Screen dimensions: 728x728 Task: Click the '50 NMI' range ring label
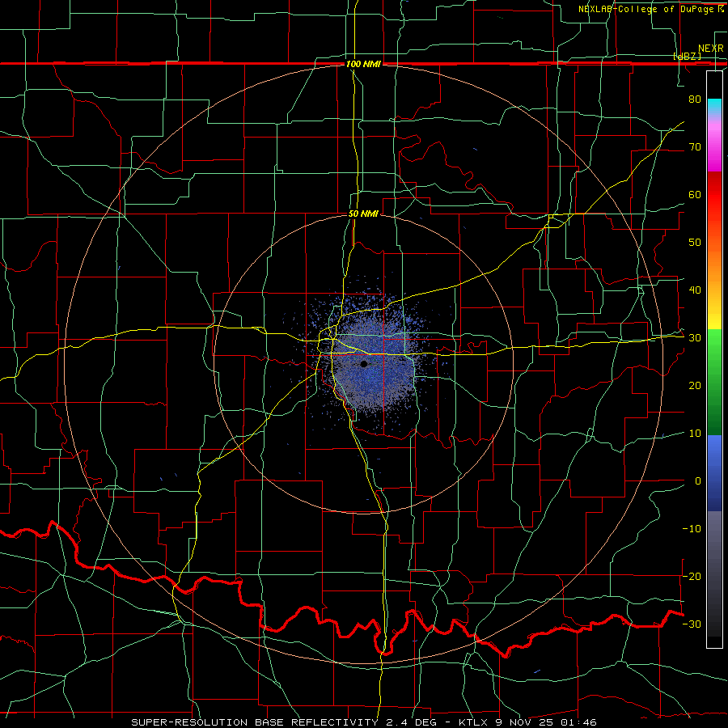[363, 214]
